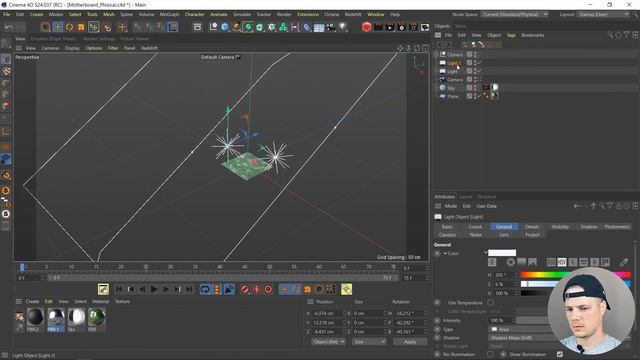The height and width of the screenshot is (360, 640).
Task: Select the green PBR material thumbnail
Action: [x=96, y=317]
